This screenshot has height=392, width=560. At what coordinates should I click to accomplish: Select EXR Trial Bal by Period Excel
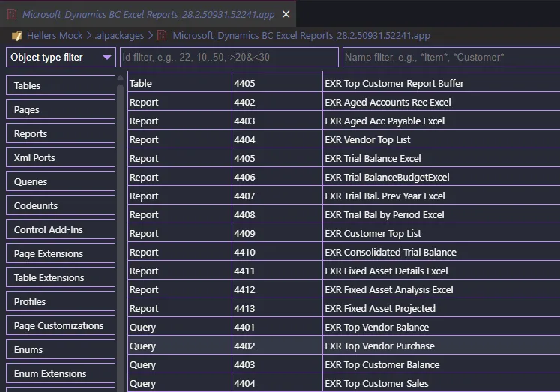(x=344, y=214)
